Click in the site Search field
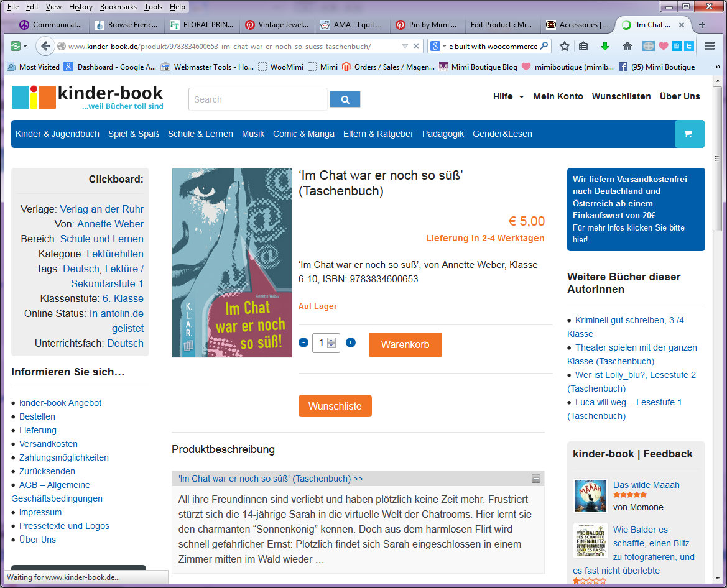 click(258, 99)
